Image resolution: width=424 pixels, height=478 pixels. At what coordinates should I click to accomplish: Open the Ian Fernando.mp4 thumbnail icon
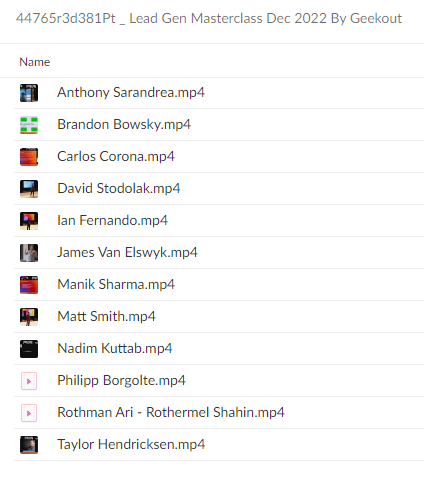click(29, 221)
